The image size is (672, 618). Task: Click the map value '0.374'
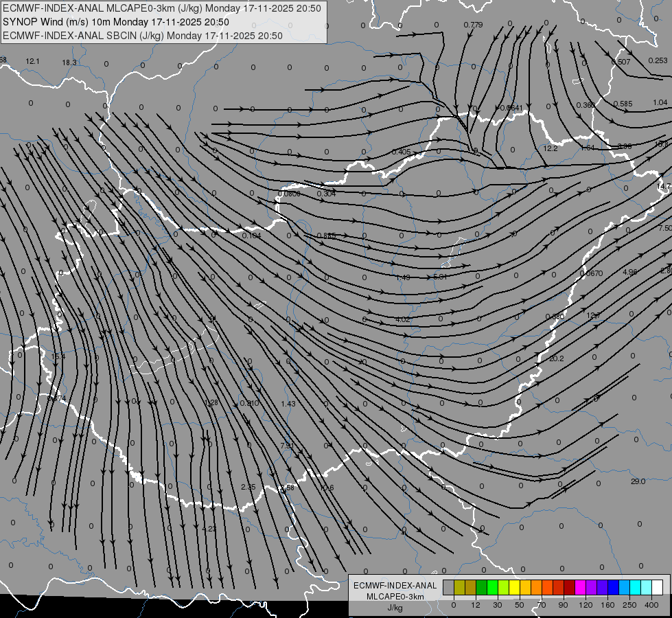pyautogui.click(x=56, y=398)
